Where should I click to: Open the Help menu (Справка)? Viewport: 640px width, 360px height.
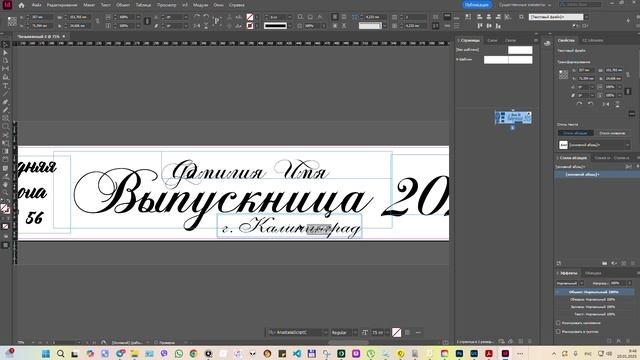[x=237, y=5]
